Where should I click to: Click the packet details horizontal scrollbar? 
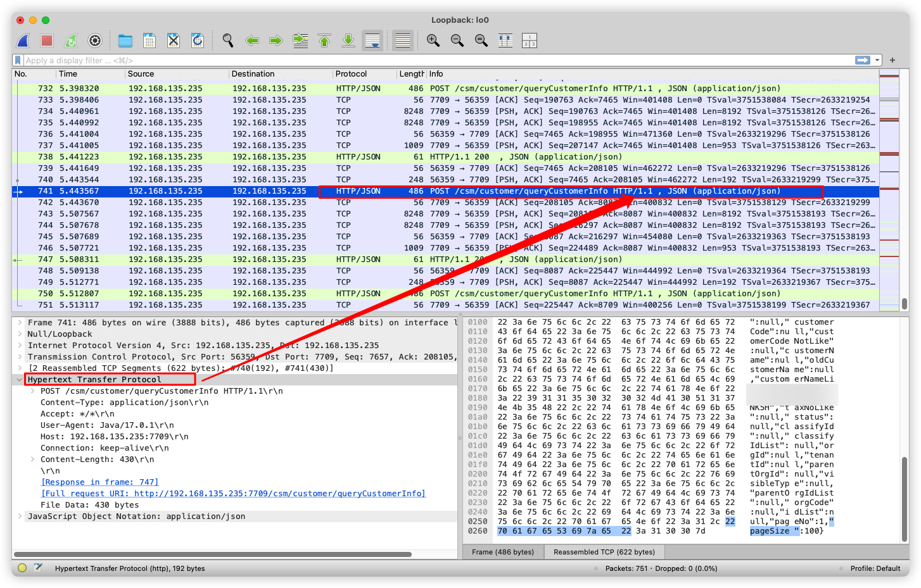[213, 554]
